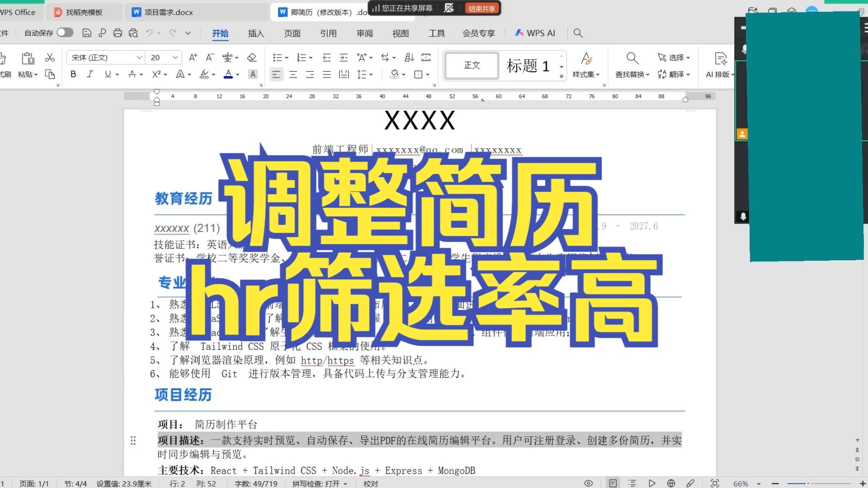Click the Italic formatting icon
The image size is (868, 488).
pyautogui.click(x=90, y=74)
